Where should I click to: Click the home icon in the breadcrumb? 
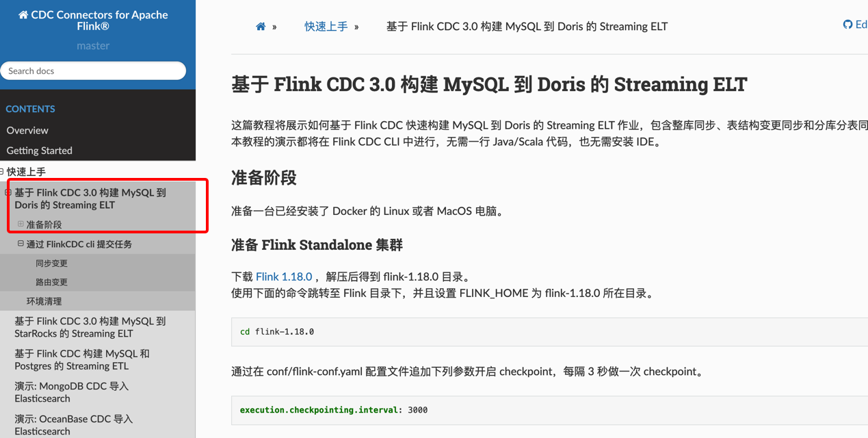click(x=261, y=27)
